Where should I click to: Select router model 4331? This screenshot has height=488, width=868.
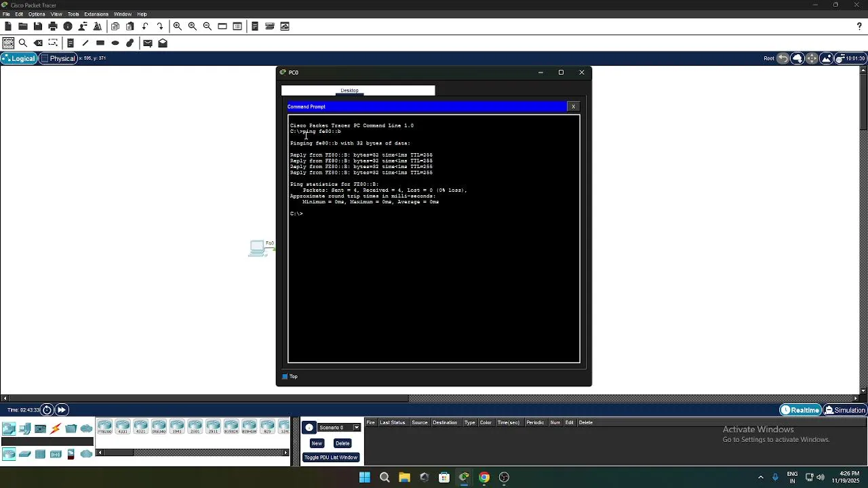tap(123, 426)
